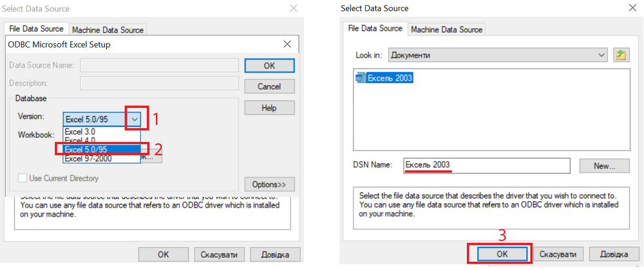This screenshot has height=270, width=644.
Task: Choose Excel 5.0/95 from the version list
Action: pos(97,149)
